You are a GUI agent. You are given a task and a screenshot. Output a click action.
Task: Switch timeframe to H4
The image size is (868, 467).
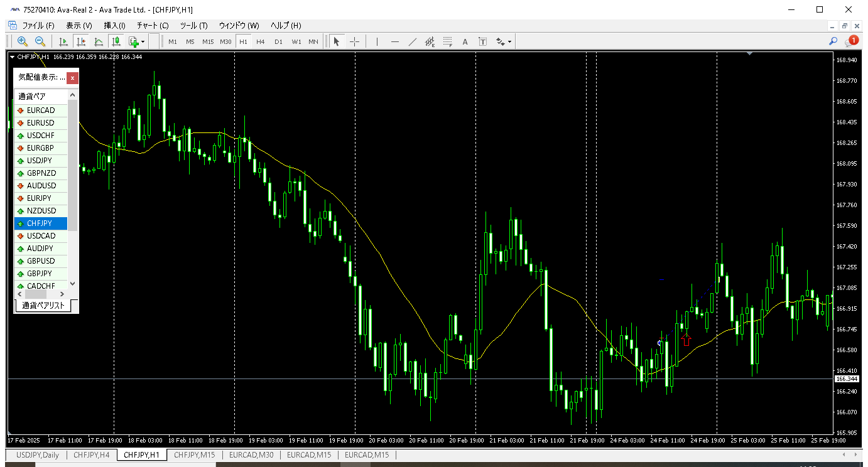tap(261, 41)
